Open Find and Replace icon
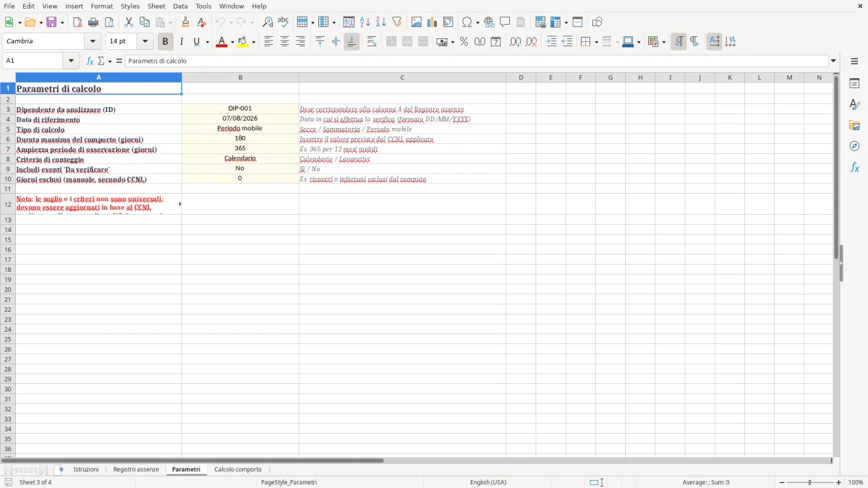The width and height of the screenshot is (868, 488). click(268, 22)
